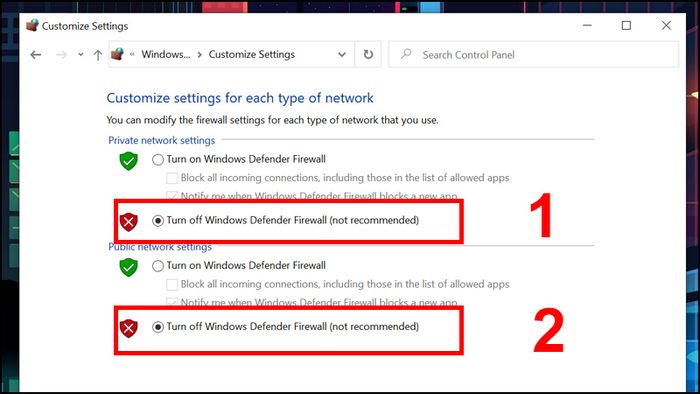
Task: Expand hidden breadcrumb double-chevron in address bar
Action: pyautogui.click(x=132, y=54)
